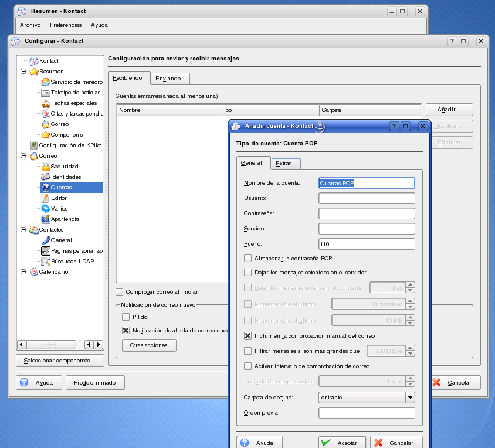
Task: Switch to the Extras tab
Action: (284, 164)
